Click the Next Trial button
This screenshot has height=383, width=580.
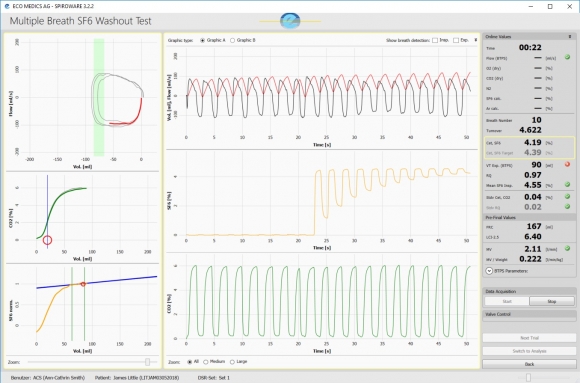click(529, 338)
